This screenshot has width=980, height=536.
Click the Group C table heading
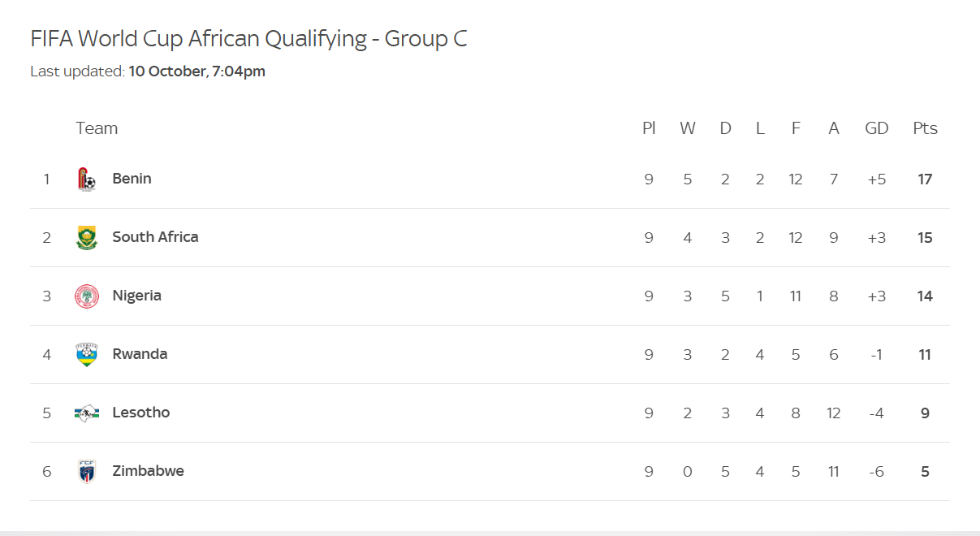[x=248, y=39]
